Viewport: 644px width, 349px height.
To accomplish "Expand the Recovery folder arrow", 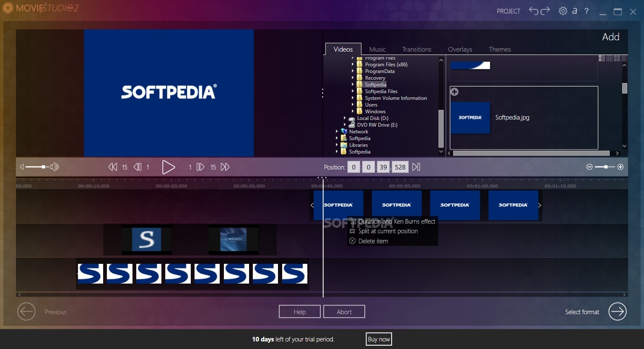I will tap(353, 78).
